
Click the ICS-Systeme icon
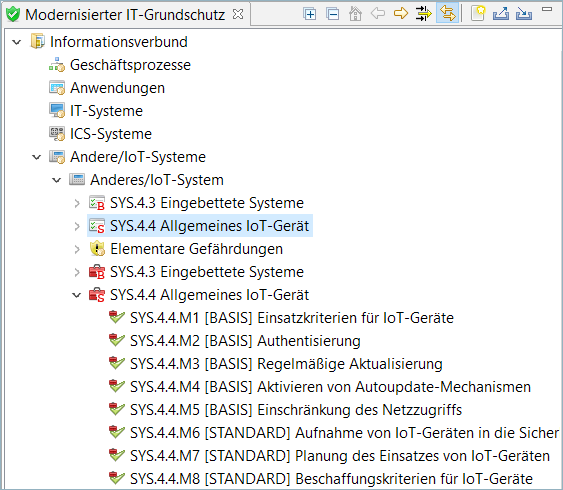click(x=57, y=134)
